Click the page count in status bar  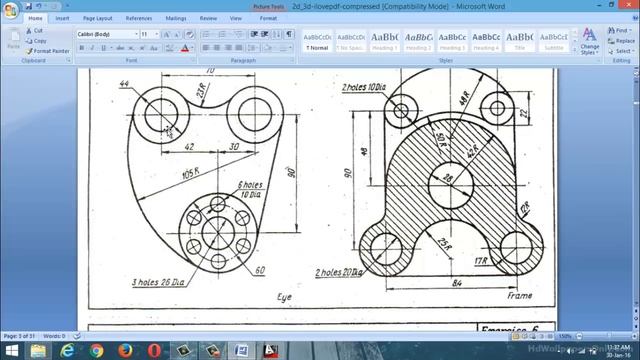[x=19, y=336]
